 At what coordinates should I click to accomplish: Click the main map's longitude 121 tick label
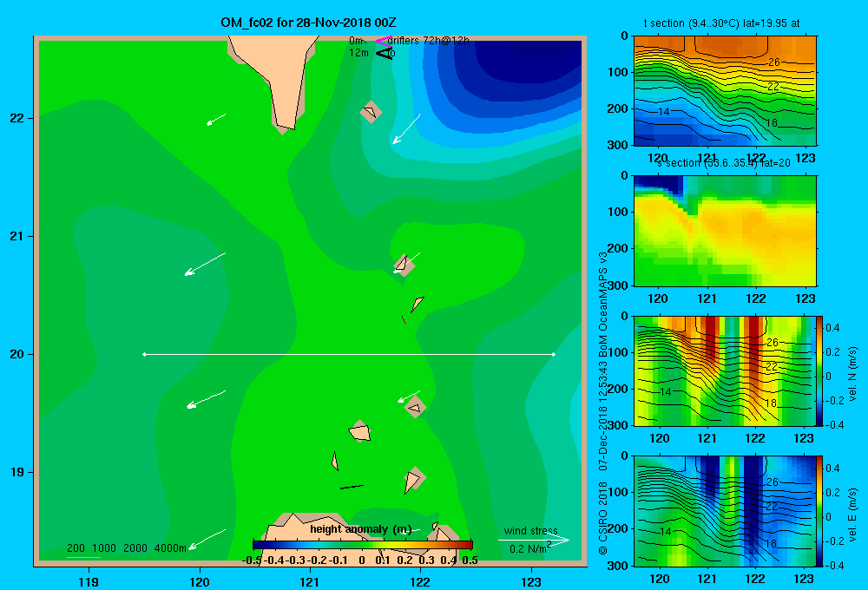pyautogui.click(x=310, y=581)
